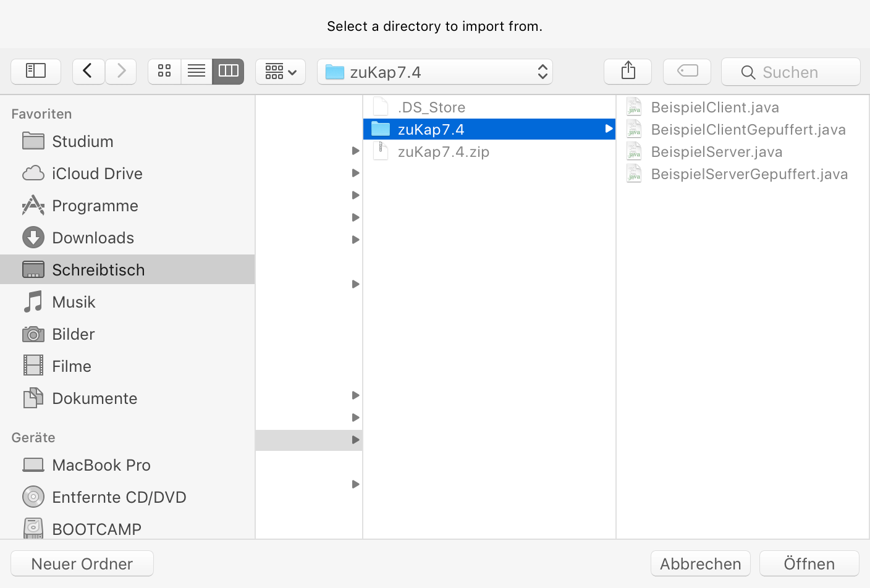Select Dokumente in the sidebar
Image resolution: width=870 pixels, height=588 pixels.
[94, 398]
